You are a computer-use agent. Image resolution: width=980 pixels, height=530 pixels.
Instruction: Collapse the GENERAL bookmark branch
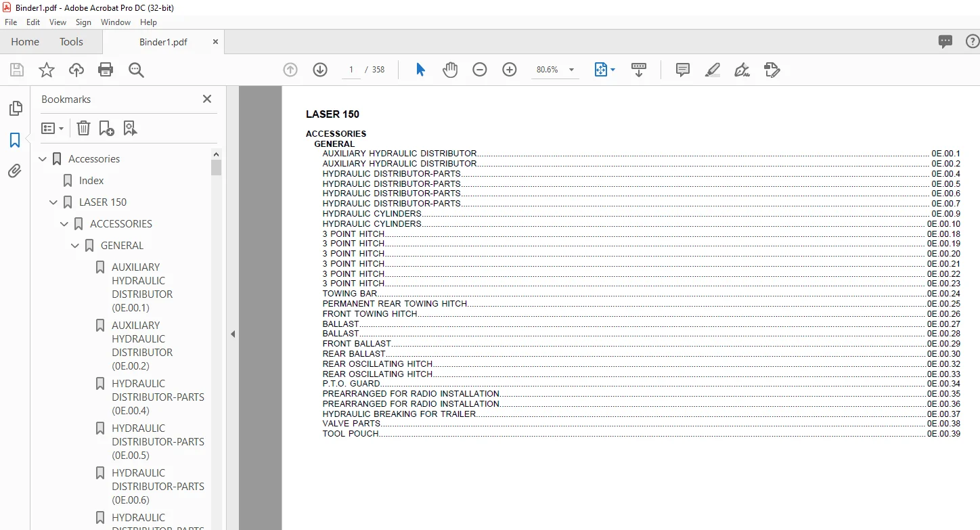76,246
